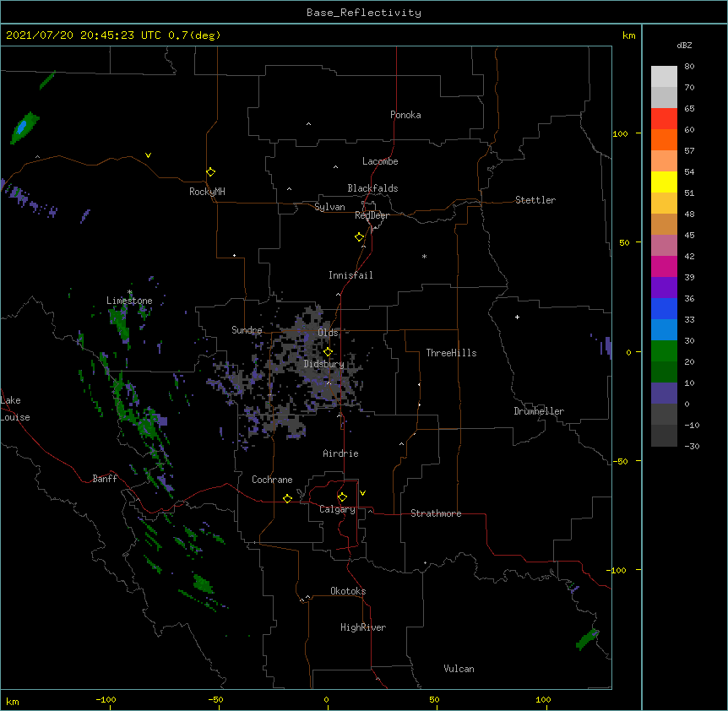728x711 pixels.
Task: Click the -30 value on the dBZ scale
Action: click(x=693, y=446)
